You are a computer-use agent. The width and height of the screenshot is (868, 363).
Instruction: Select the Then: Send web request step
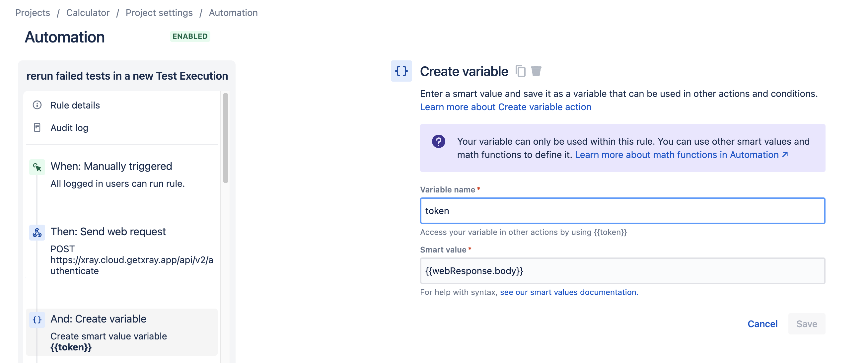point(122,251)
